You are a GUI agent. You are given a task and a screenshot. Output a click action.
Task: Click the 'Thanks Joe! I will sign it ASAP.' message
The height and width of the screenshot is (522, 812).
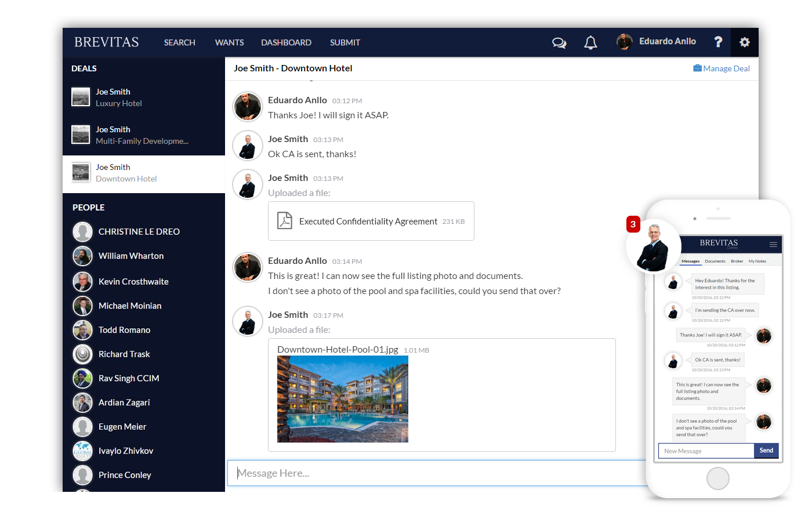click(328, 115)
